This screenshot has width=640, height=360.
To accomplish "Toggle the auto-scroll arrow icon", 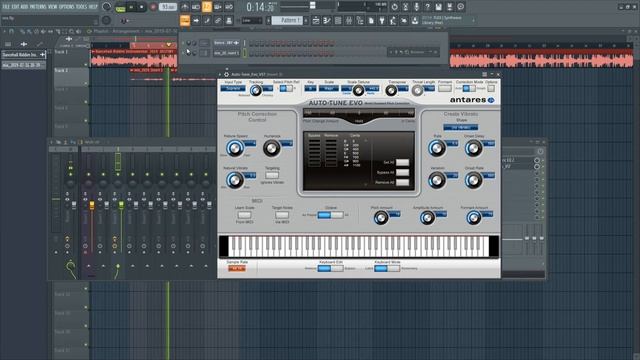I will [x=196, y=20].
